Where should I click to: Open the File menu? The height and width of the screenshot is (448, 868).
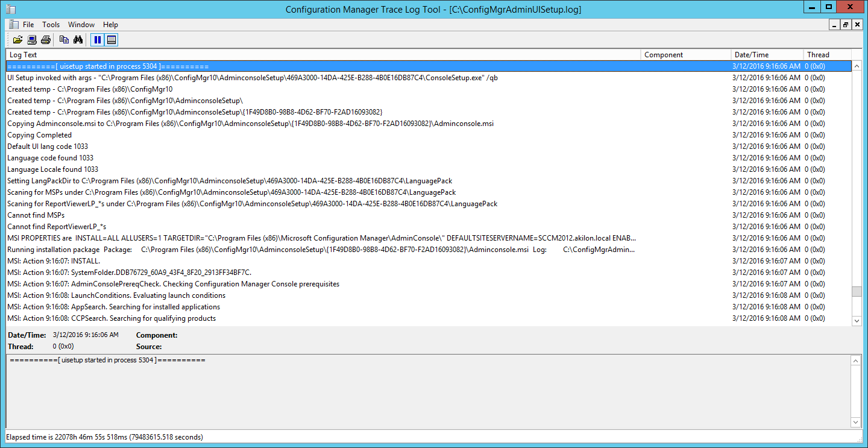28,25
